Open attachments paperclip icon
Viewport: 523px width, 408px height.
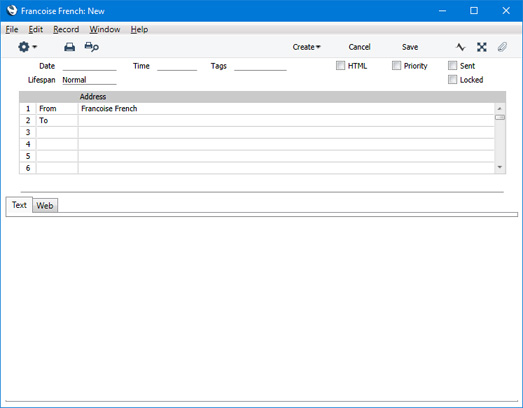(x=502, y=47)
